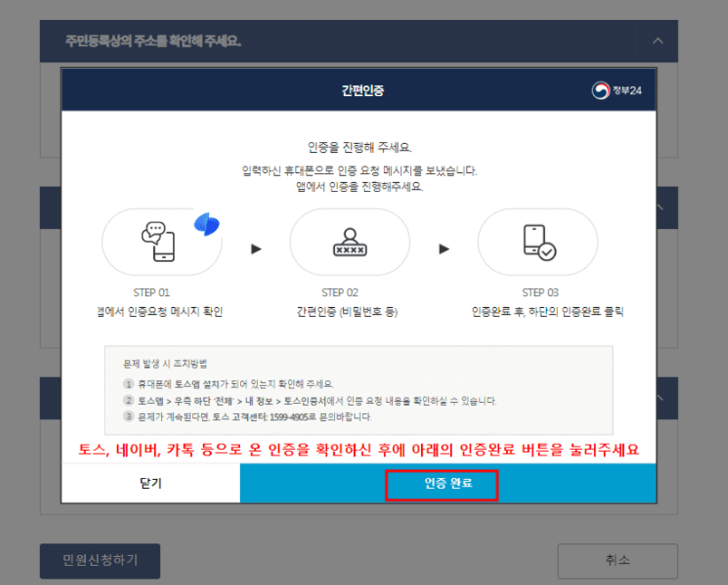Collapse the middle section chevron beside the dialog

coord(656,206)
